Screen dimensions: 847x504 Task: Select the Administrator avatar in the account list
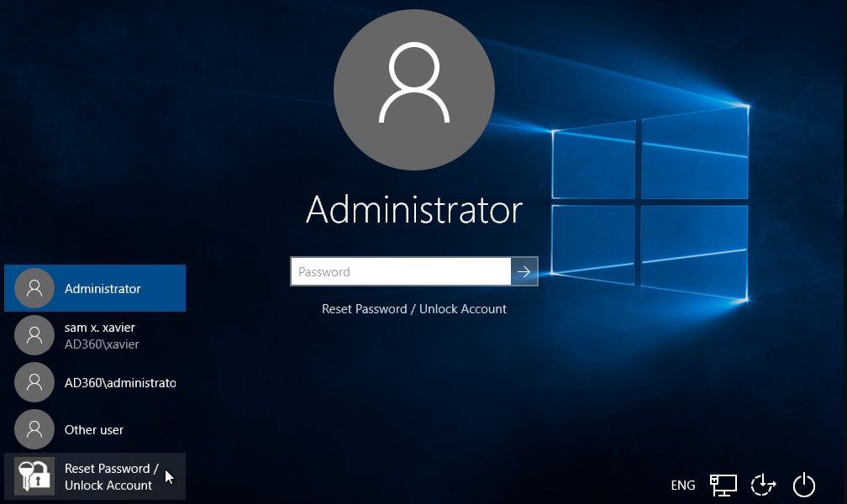[34, 288]
